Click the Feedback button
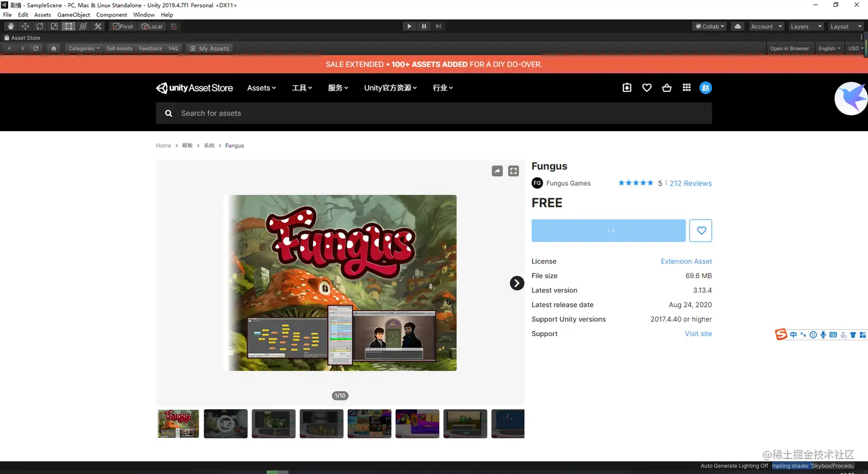The height and width of the screenshot is (474, 868). point(150,48)
